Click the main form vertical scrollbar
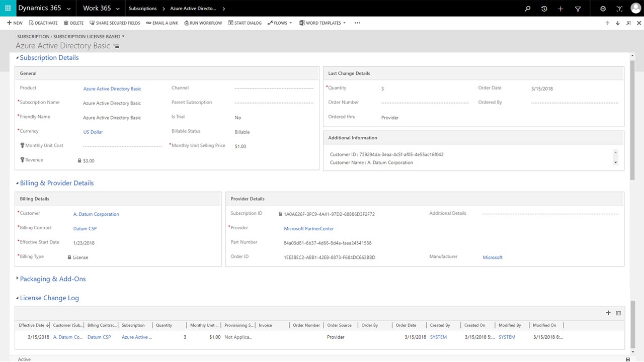The width and height of the screenshot is (644, 362). click(633, 121)
